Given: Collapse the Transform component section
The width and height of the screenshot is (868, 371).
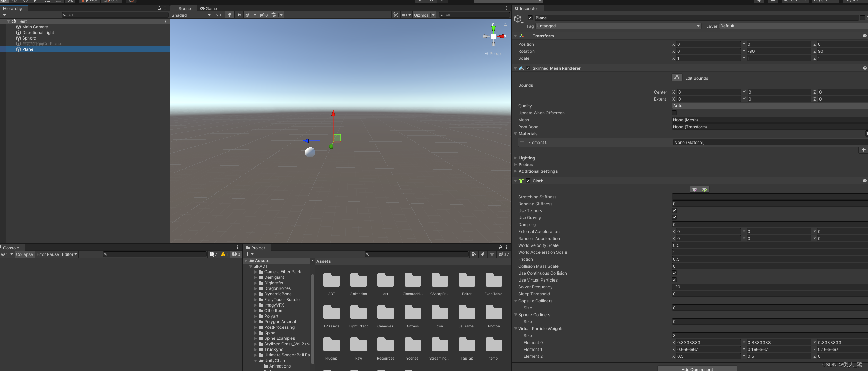Looking at the screenshot, I should [516, 36].
